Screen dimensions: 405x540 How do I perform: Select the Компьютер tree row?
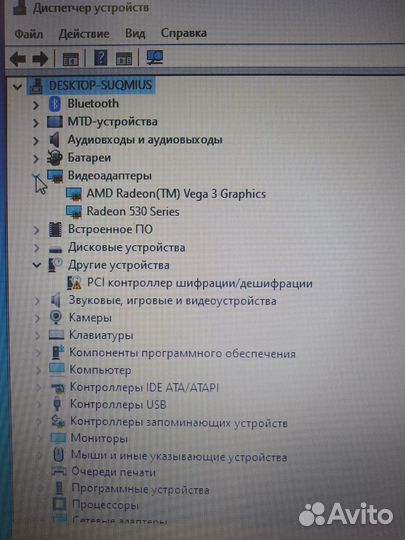click(100, 370)
